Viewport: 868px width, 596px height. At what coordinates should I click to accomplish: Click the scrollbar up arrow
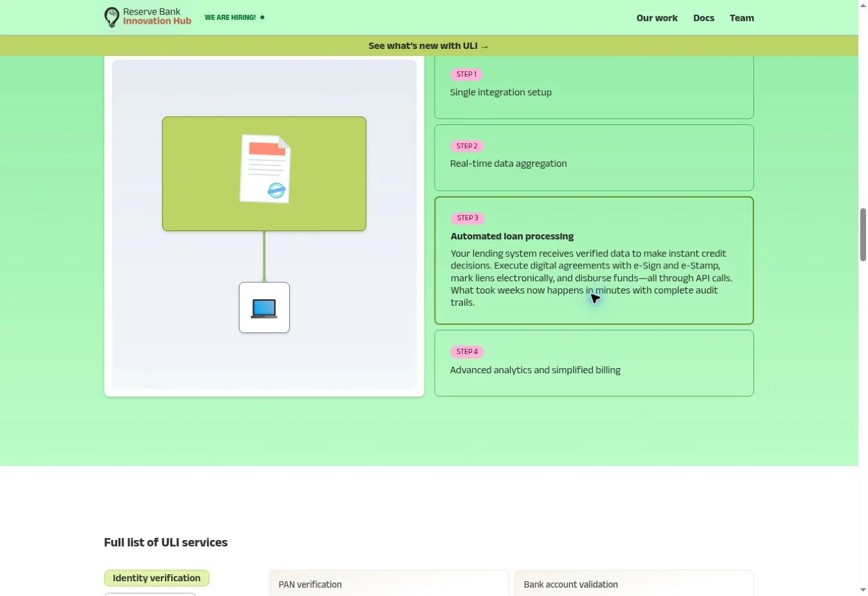[x=863, y=5]
